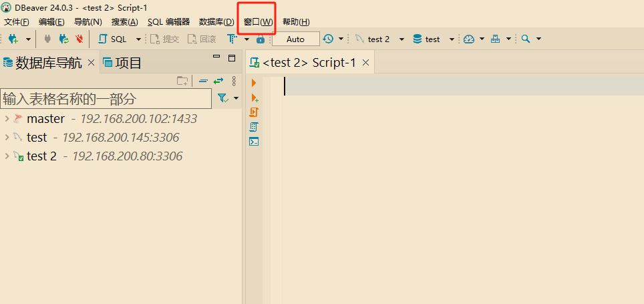Open dropdown beside the search magnifier
Viewport: 644px width, 304px height.
pyautogui.click(x=538, y=39)
